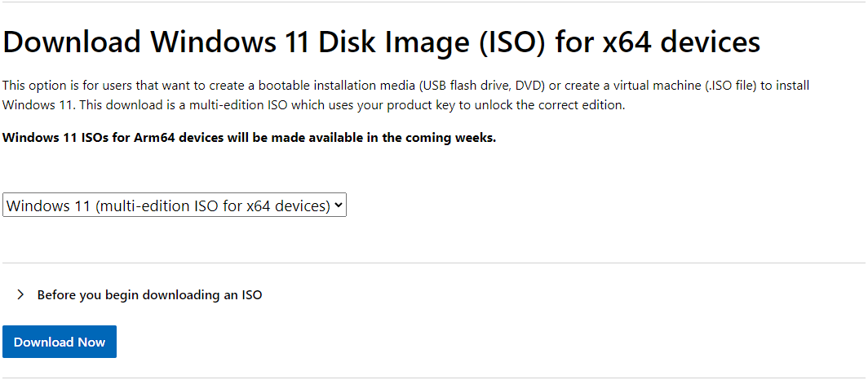The height and width of the screenshot is (380, 868).
Task: Click the divider line above Before you begin
Action: [x=434, y=263]
